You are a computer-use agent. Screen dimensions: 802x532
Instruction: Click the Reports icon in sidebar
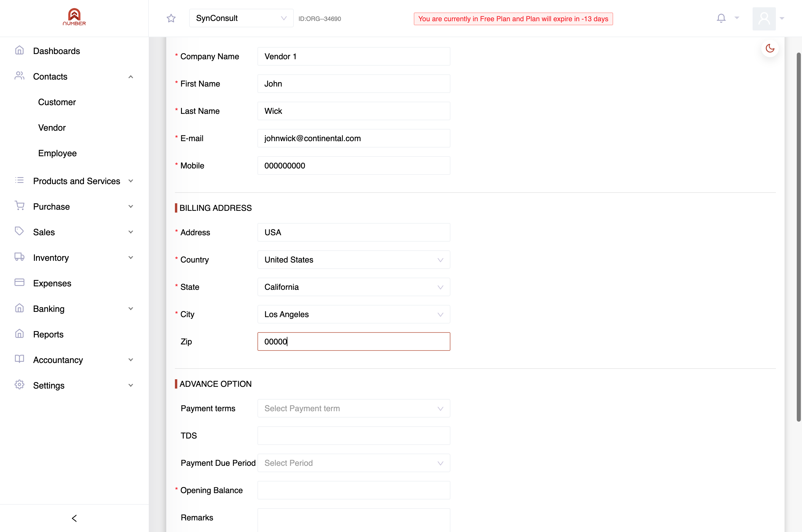click(19, 334)
